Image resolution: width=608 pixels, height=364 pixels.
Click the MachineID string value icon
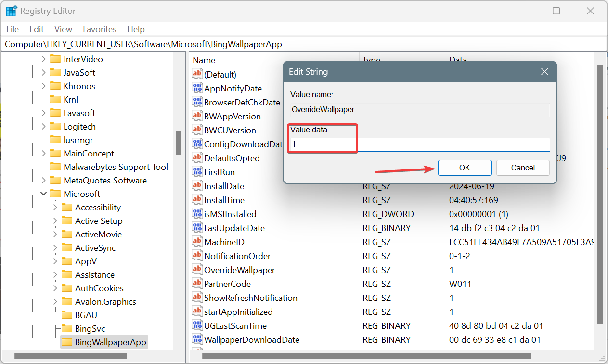coord(197,242)
